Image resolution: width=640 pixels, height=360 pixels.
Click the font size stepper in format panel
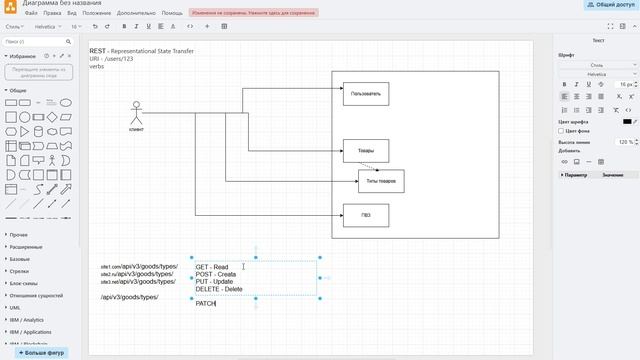tap(636, 84)
